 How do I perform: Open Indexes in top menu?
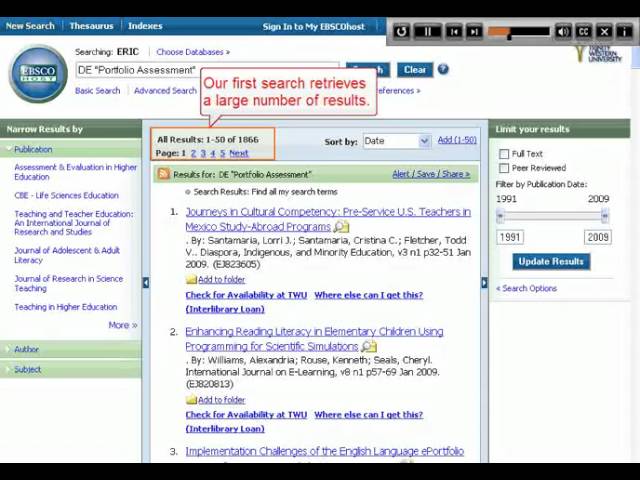[145, 26]
